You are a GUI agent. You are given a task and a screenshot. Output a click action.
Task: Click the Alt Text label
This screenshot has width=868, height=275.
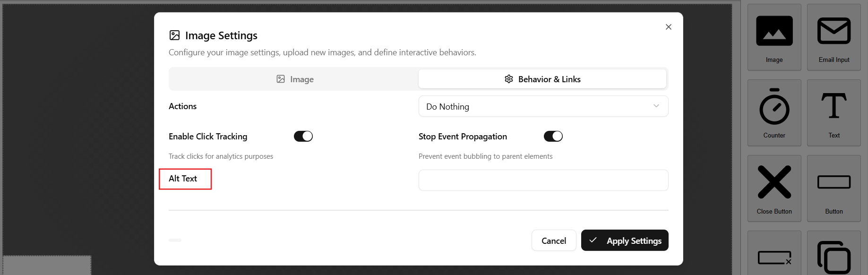[x=183, y=179]
